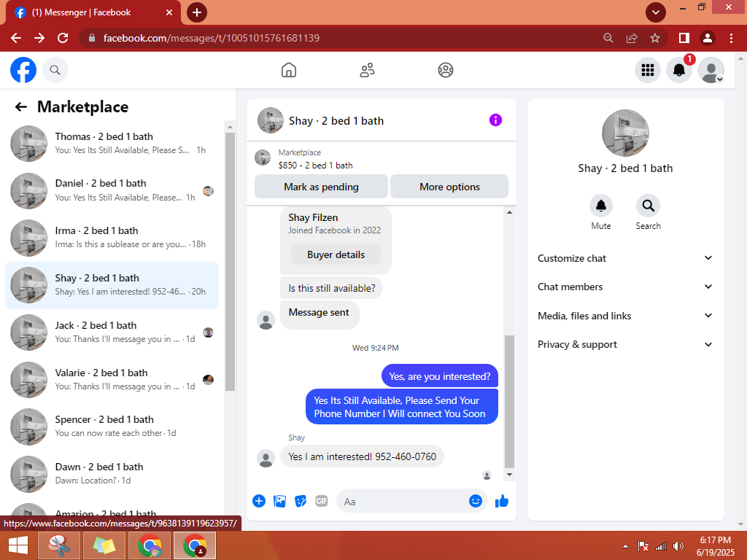
Task: Open Windows Start button
Action: click(18, 545)
